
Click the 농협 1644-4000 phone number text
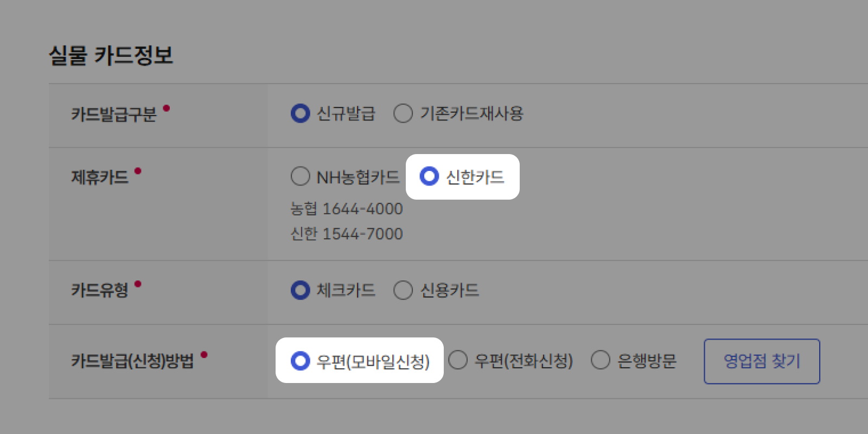(x=347, y=209)
